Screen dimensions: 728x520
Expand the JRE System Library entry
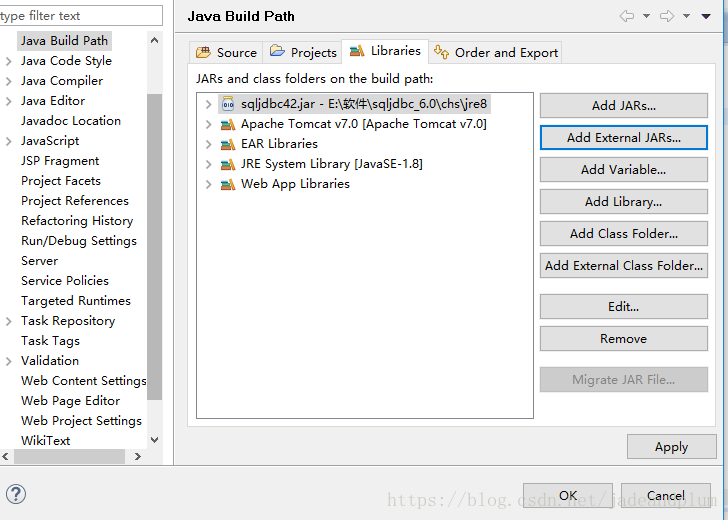(x=208, y=164)
